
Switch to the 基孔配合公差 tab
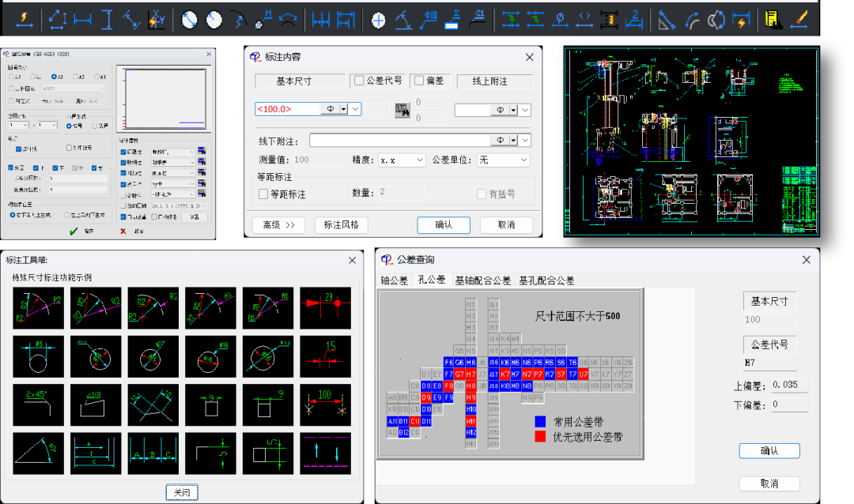coord(546,280)
